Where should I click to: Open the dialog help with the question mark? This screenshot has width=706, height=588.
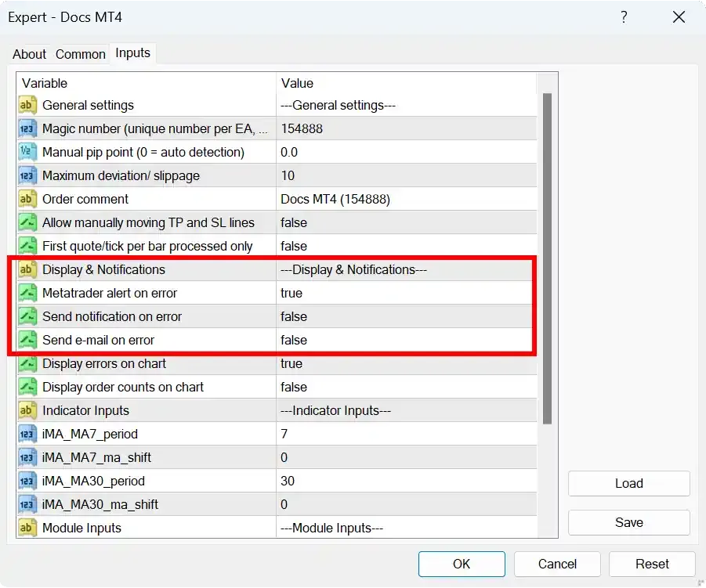point(624,17)
